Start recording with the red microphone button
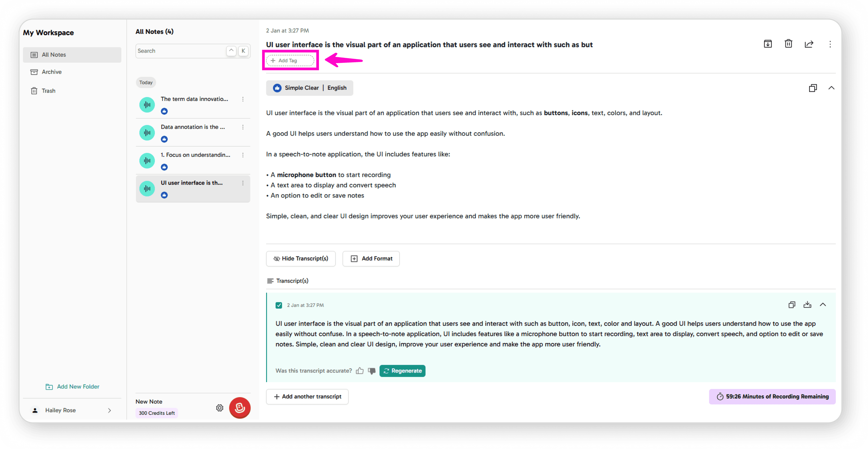 [240, 407]
